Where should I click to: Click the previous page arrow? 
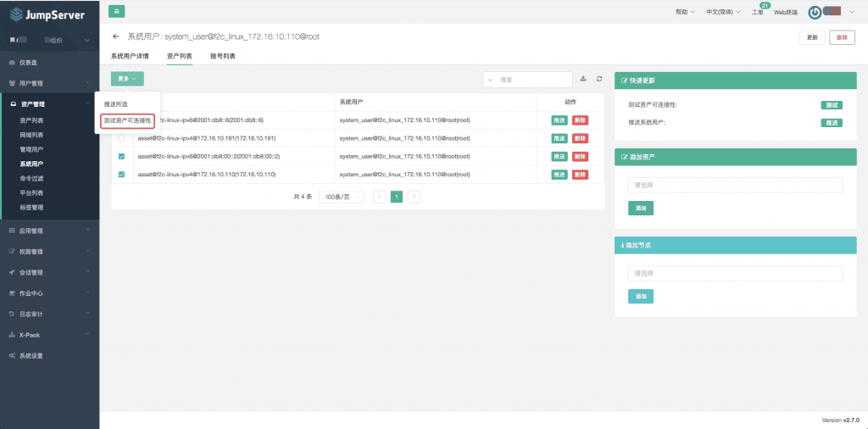tap(379, 197)
